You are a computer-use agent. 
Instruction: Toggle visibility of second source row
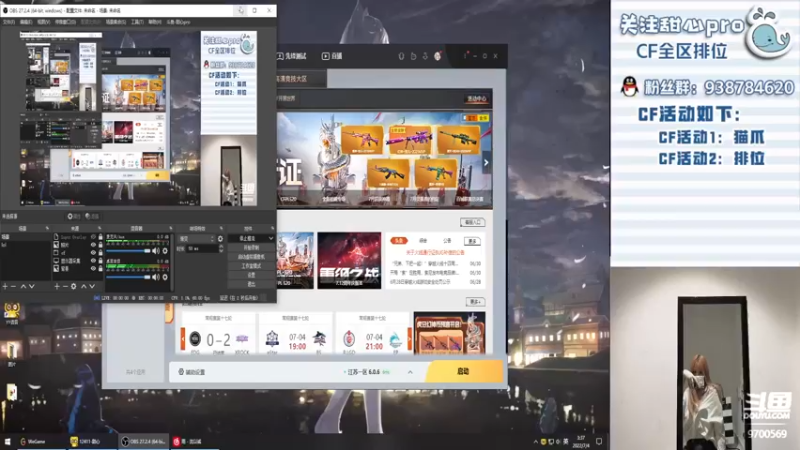coord(93,245)
